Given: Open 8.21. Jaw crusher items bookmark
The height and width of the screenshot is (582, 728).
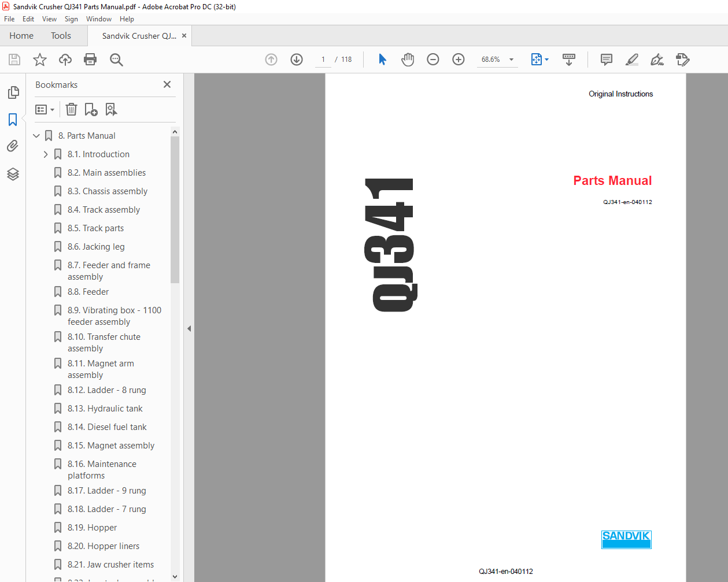Looking at the screenshot, I should [x=110, y=565].
